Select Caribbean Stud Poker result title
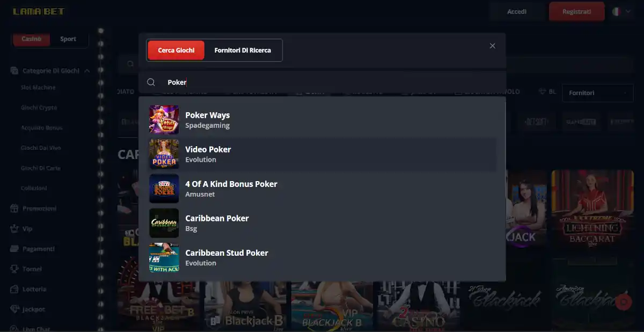 226,252
